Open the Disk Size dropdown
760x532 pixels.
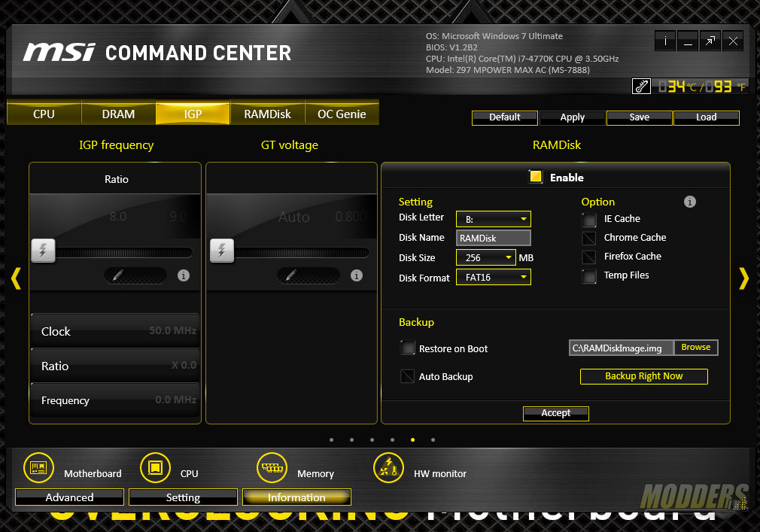coord(485,257)
